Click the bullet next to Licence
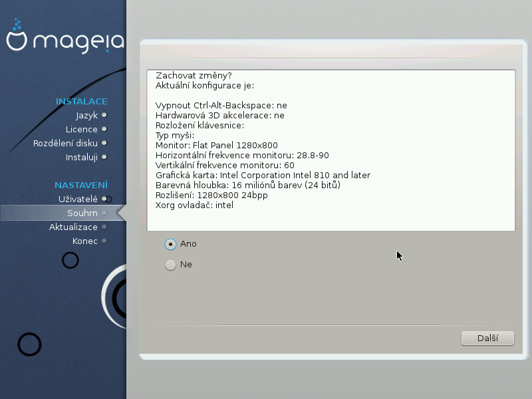Screen dimensions: 532x399 point(104,129)
